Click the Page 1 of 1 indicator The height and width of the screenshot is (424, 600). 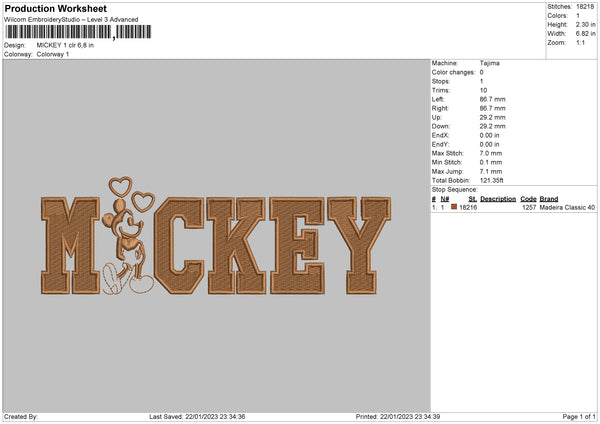(579, 416)
